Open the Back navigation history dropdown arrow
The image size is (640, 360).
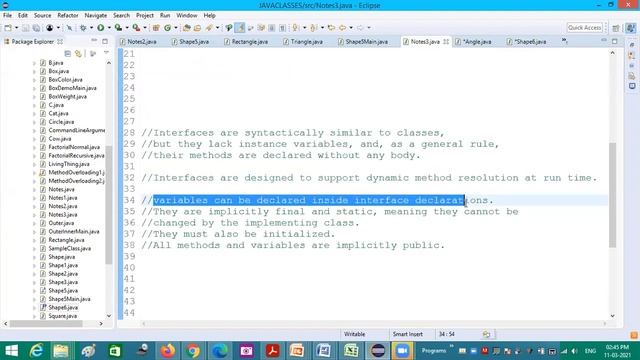pyautogui.click(x=351, y=28)
